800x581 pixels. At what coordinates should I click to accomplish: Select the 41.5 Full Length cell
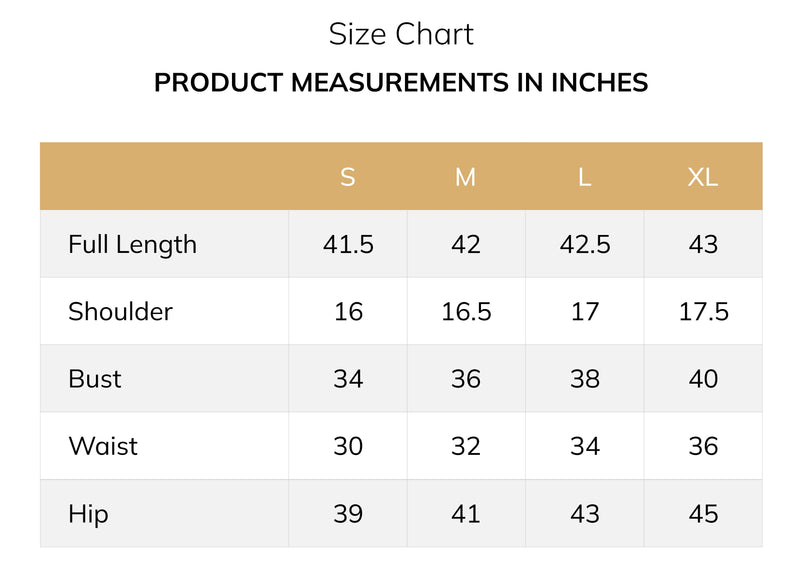point(348,244)
